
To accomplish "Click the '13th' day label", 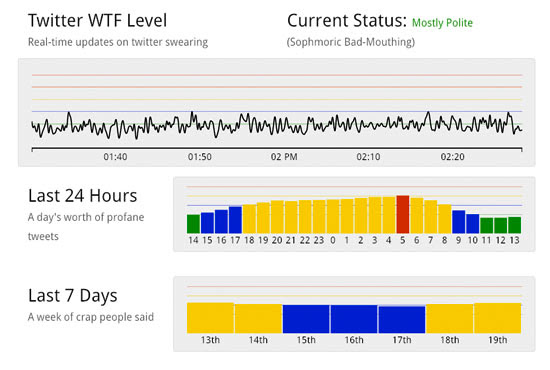I will tap(210, 340).
